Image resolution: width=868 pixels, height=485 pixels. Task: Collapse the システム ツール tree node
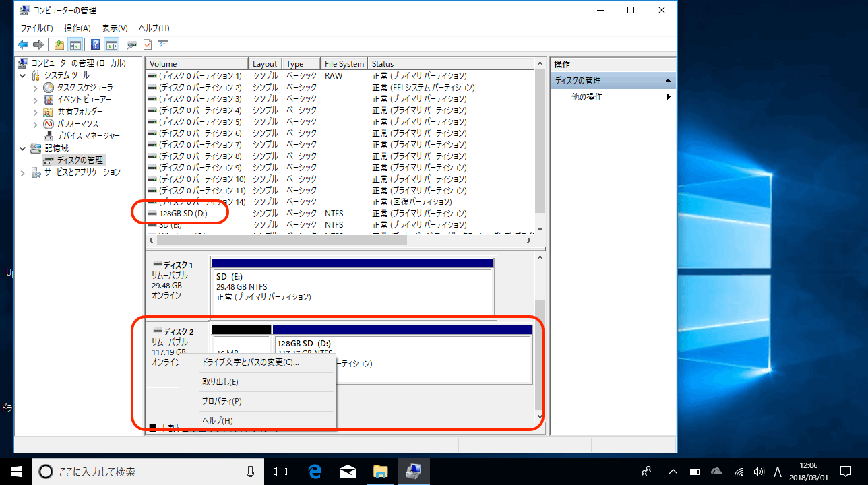[24, 75]
